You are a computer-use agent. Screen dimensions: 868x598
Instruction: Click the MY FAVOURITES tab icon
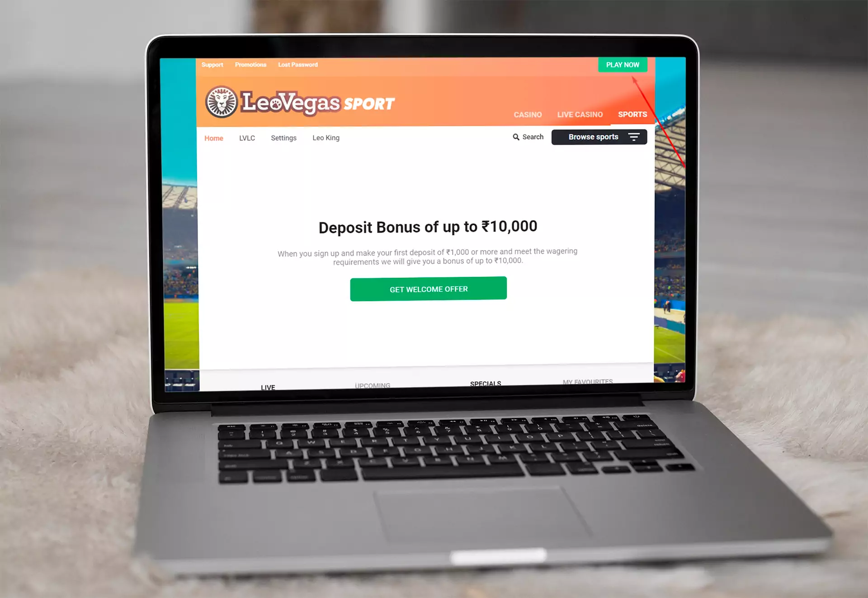[588, 382]
